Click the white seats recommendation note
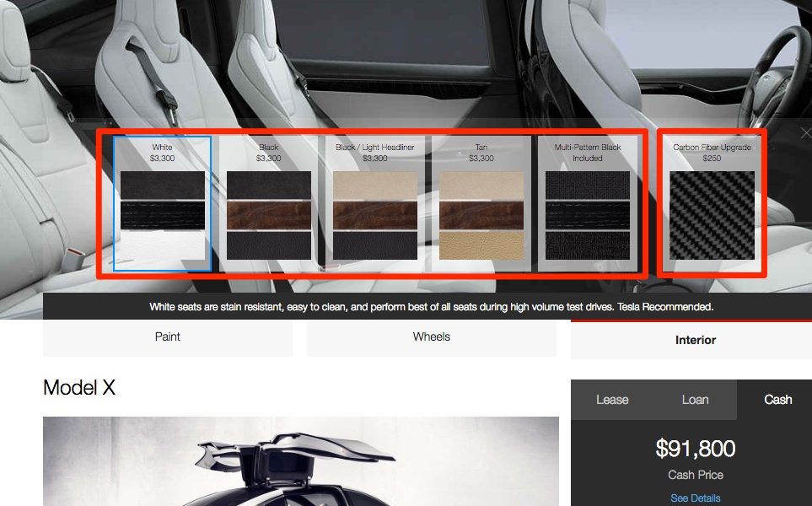 (432, 307)
